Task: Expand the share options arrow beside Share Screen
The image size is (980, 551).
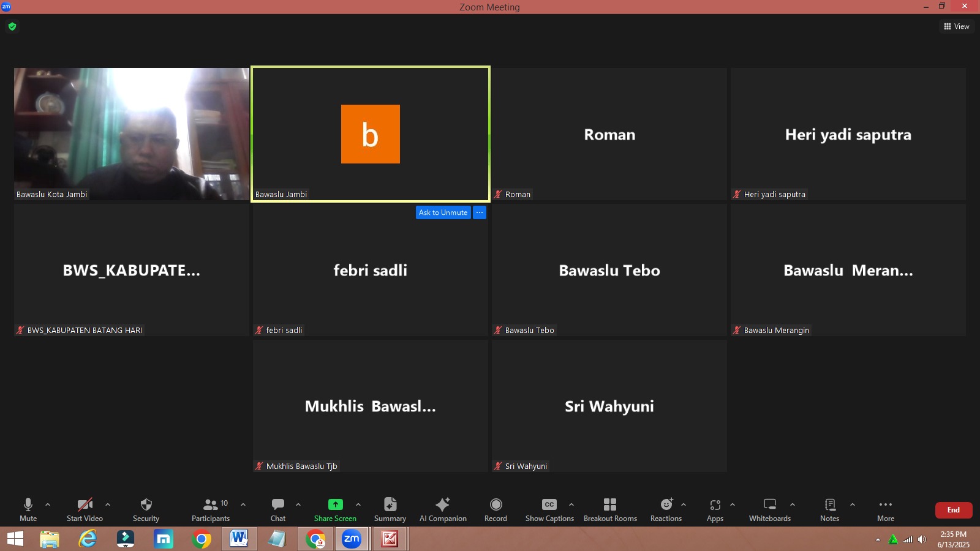Action: 358,504
